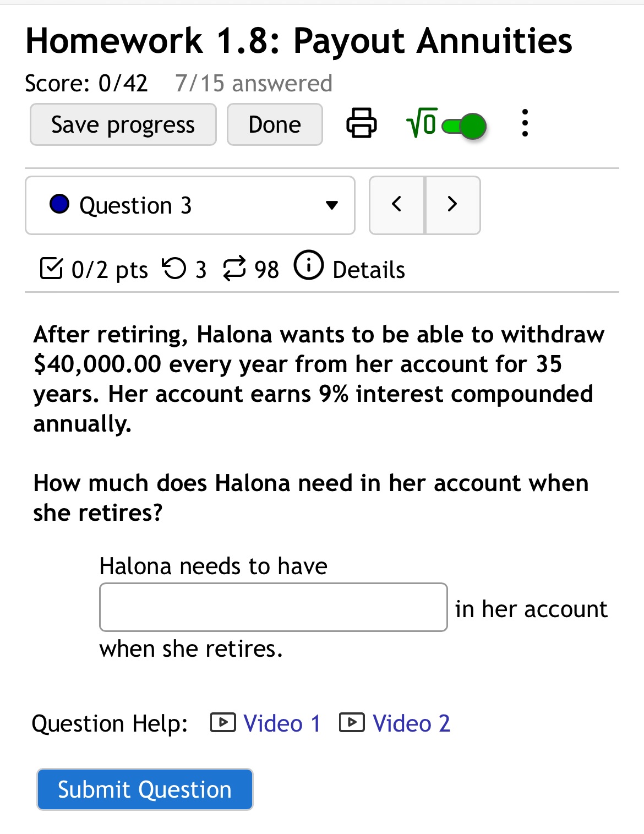Click Save progress

(x=123, y=124)
